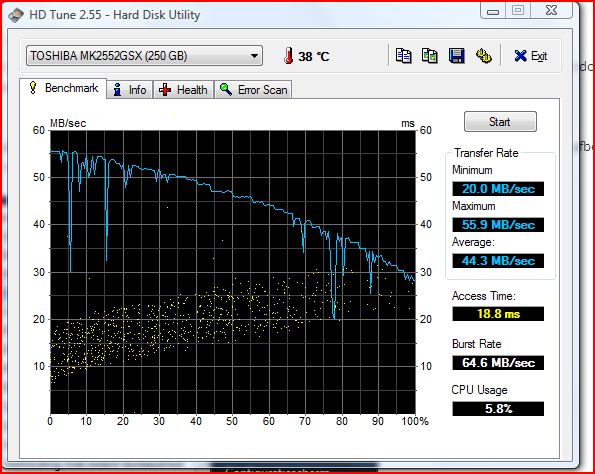Open the Health tab

(183, 90)
